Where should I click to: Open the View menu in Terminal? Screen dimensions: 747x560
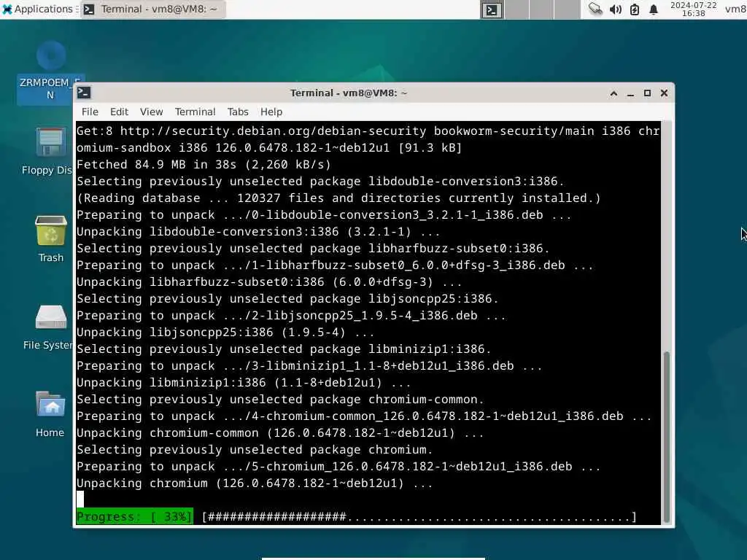pos(152,112)
